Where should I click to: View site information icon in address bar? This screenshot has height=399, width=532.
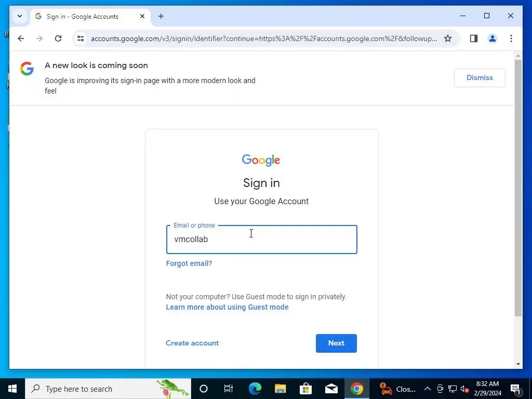[x=81, y=38]
